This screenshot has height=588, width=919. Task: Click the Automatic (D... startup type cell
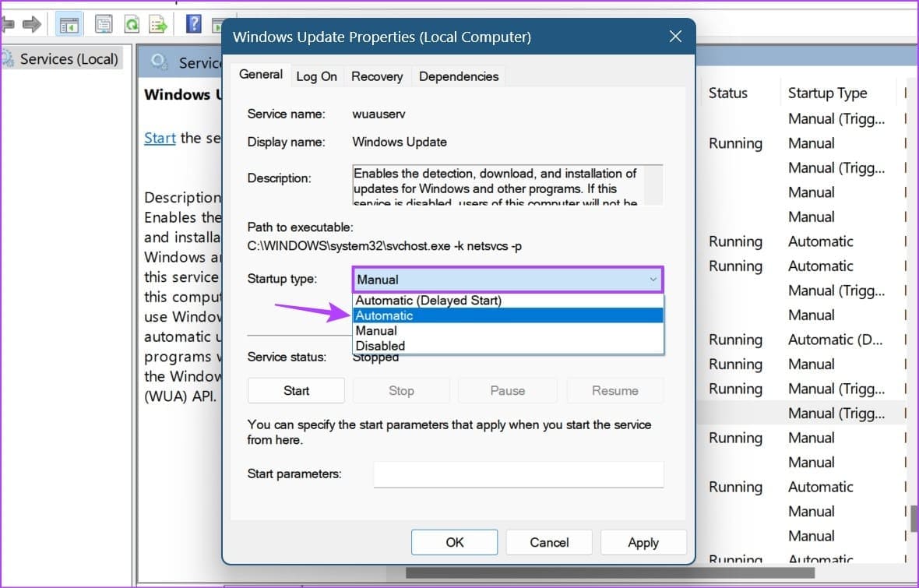coord(835,340)
